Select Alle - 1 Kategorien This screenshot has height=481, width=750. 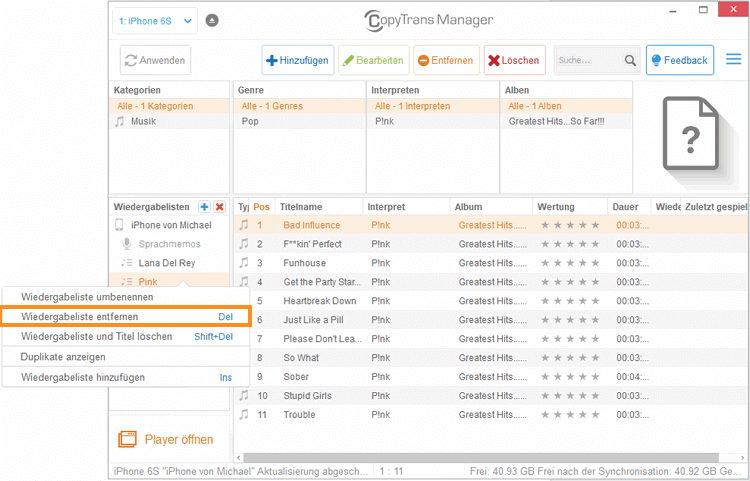(x=169, y=106)
